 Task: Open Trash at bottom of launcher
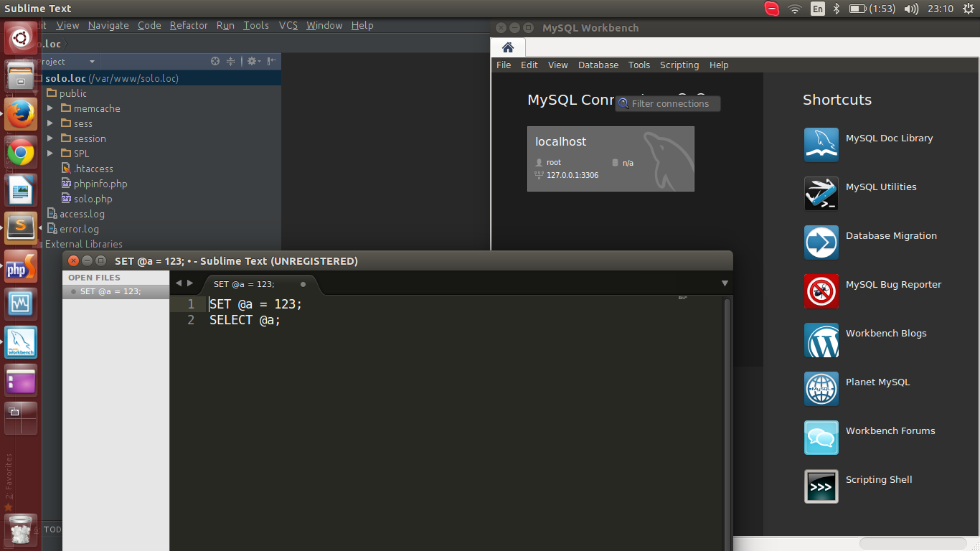click(21, 530)
